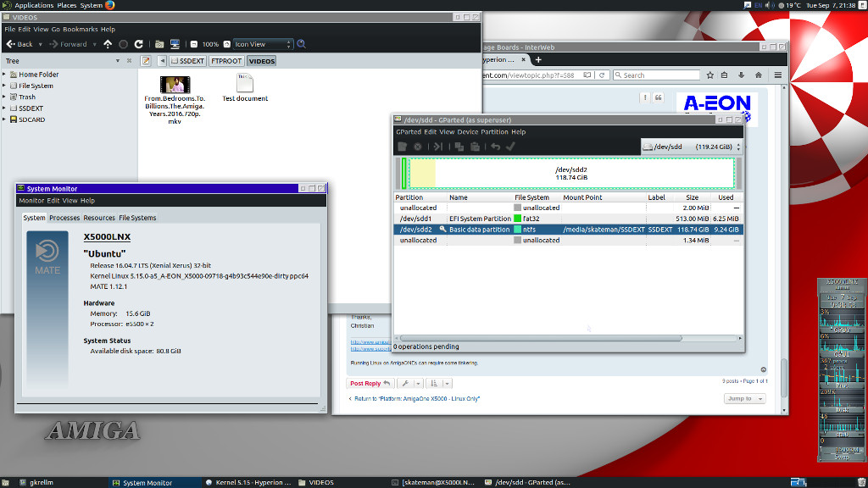This screenshot has width=868, height=488.
Task: Switch to the Resources tab in System Monitor
Action: coord(99,218)
